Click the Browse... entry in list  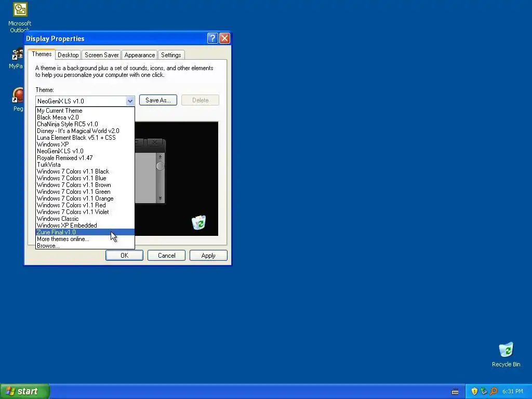pos(85,246)
